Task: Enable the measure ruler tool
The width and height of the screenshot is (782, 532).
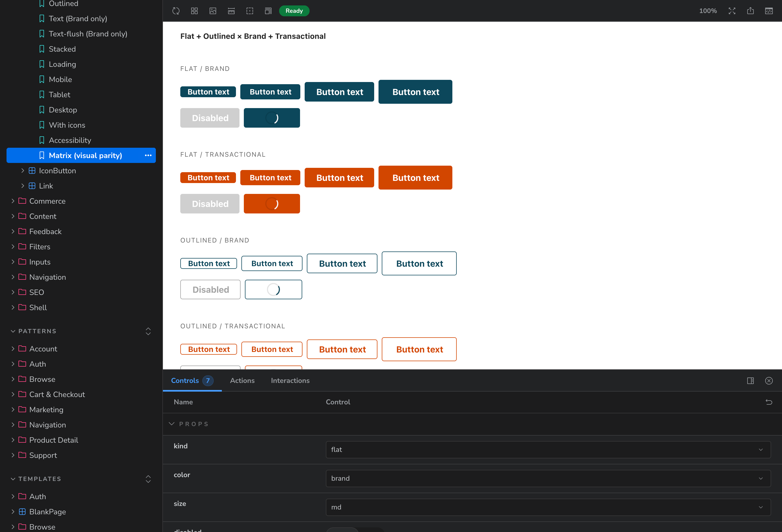Action: (231, 11)
